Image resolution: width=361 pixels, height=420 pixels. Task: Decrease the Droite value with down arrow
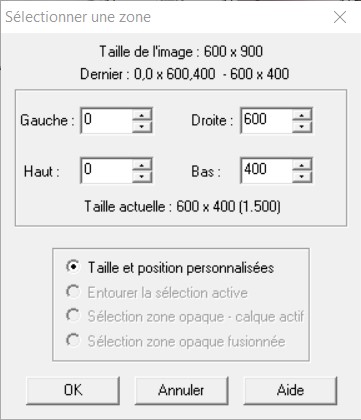(302, 126)
